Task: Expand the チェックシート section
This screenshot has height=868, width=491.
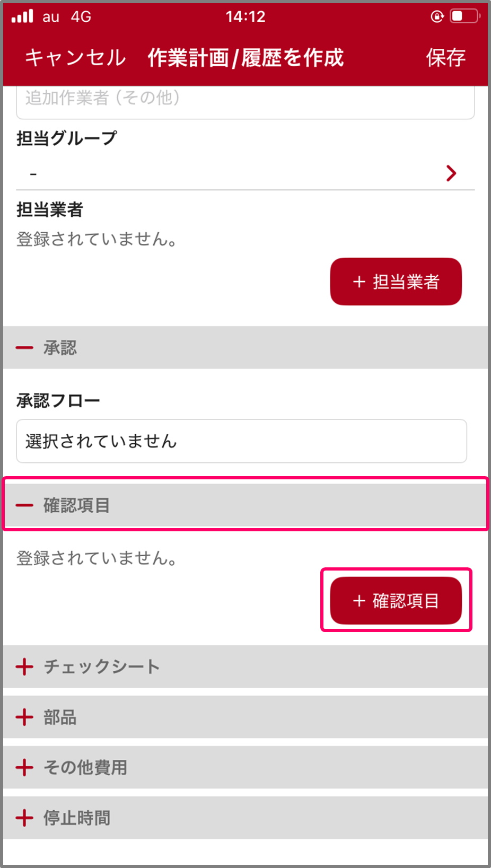Action: pos(245,667)
